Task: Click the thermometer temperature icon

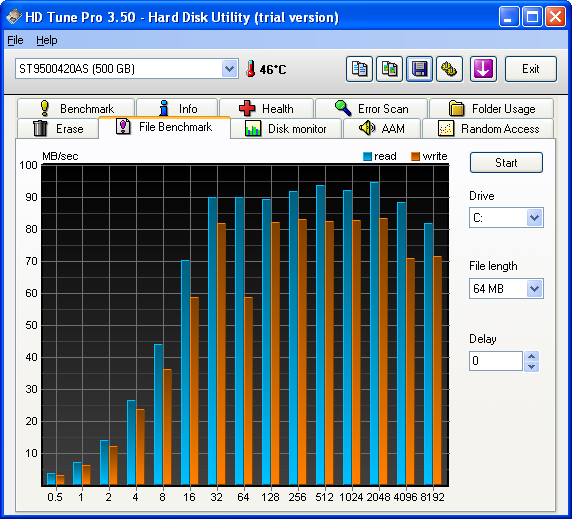Action: tap(250, 69)
